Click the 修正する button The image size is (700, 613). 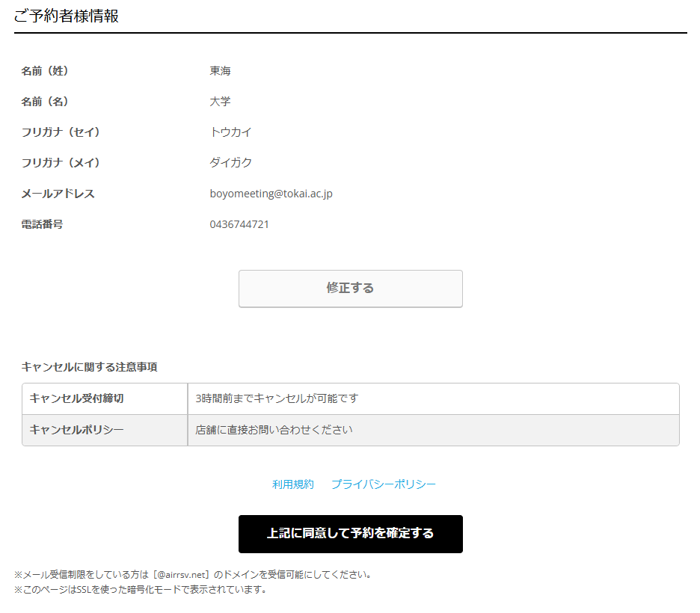tap(350, 289)
